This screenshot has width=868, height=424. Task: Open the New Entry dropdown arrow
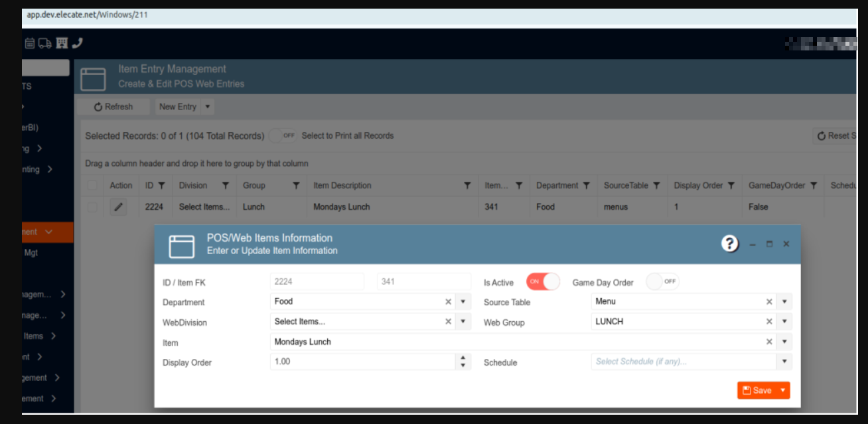pos(207,107)
